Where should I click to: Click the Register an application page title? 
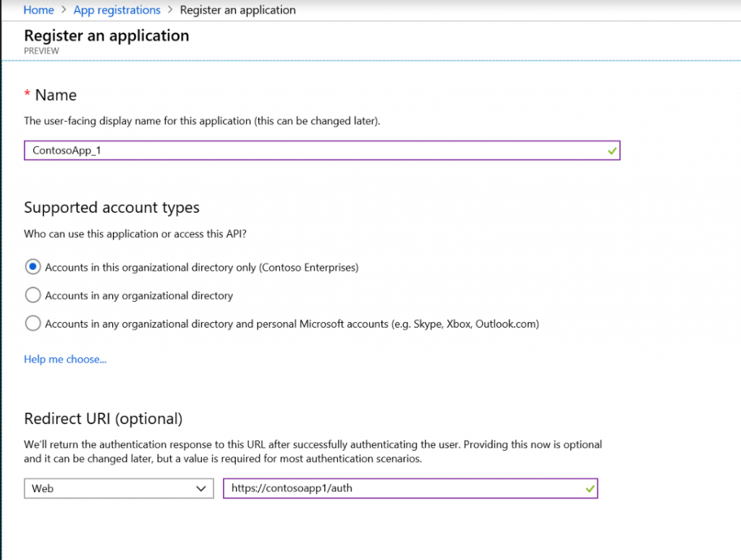point(106,35)
